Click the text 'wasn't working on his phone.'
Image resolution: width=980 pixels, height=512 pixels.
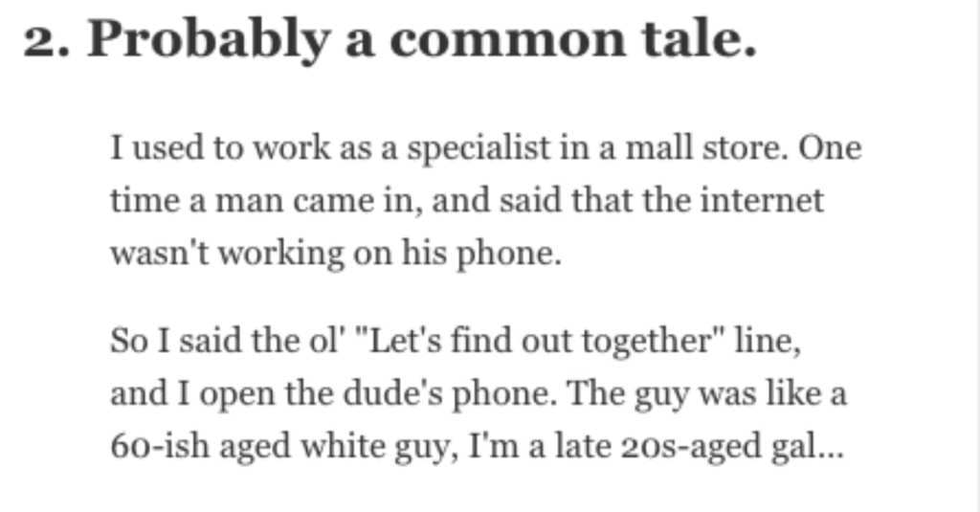[336, 256]
